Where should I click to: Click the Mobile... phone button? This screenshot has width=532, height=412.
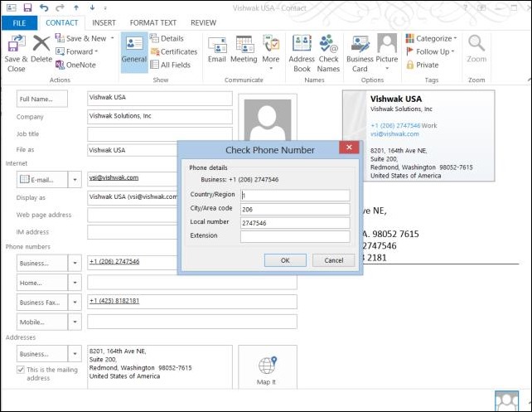pos(42,322)
